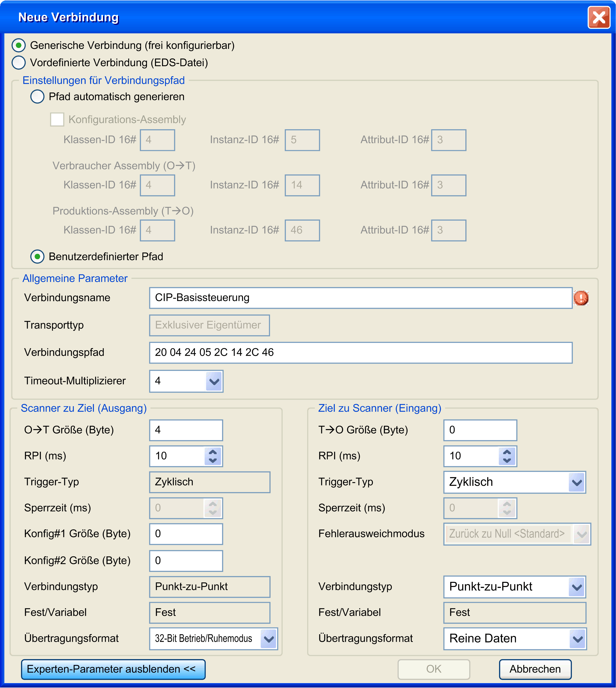Open Übertragungsformat Reine Daten dropdown
Image resolution: width=616 pixels, height=688 pixels.
tap(578, 639)
